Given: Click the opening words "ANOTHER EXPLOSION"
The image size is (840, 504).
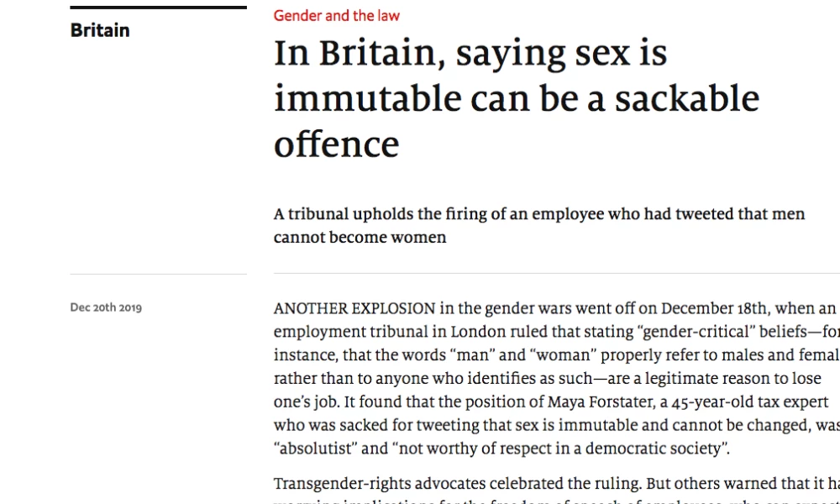Looking at the screenshot, I should point(354,309).
